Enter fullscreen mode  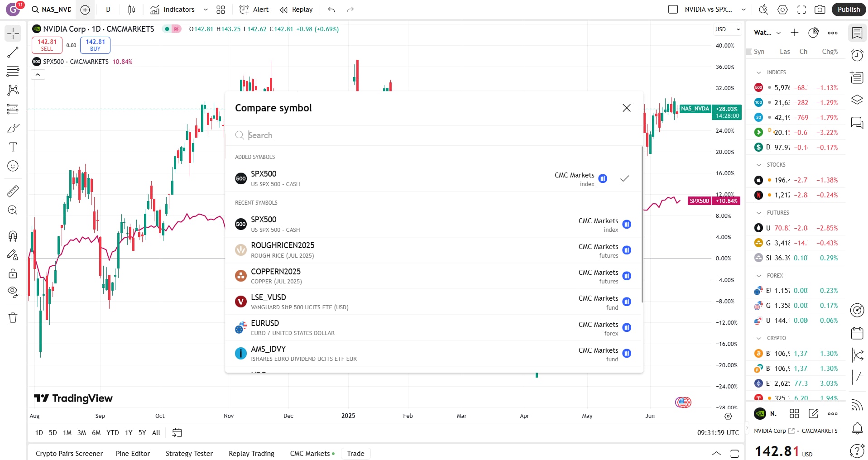click(x=801, y=10)
